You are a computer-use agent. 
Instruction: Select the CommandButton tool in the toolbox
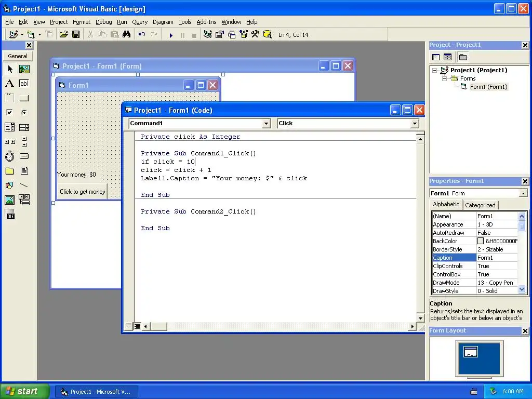click(24, 98)
